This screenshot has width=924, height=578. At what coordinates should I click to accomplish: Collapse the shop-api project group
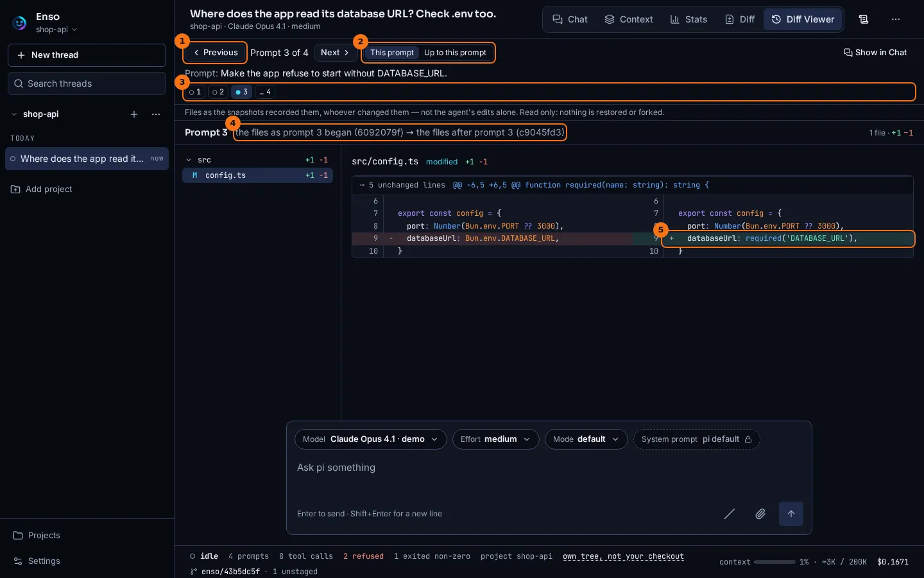tap(14, 114)
